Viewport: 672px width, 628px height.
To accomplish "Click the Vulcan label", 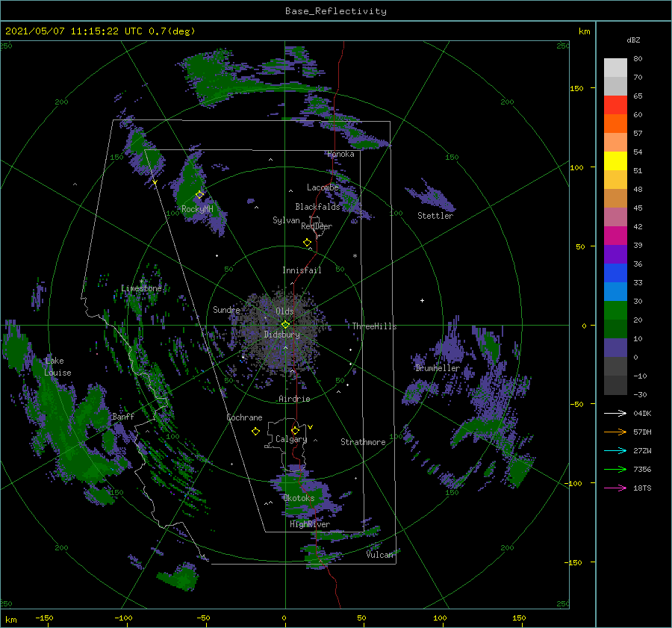I will click(x=379, y=555).
